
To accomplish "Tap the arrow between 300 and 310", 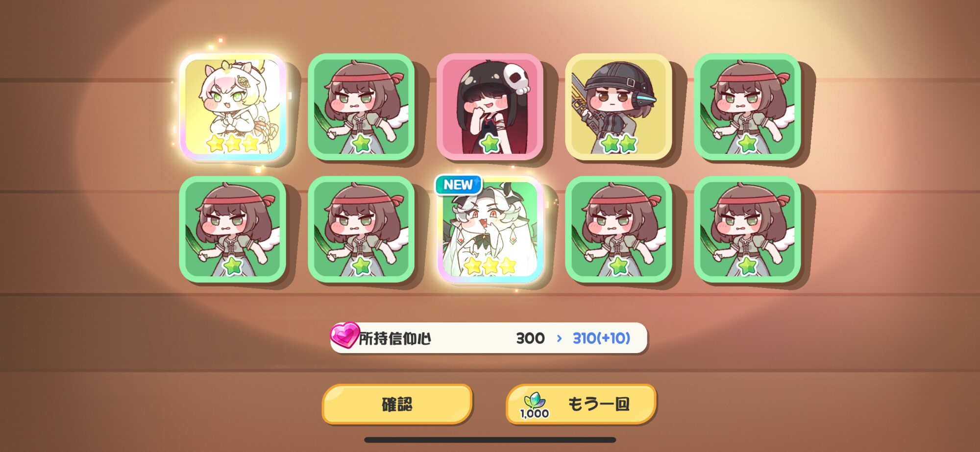I will coord(559,338).
